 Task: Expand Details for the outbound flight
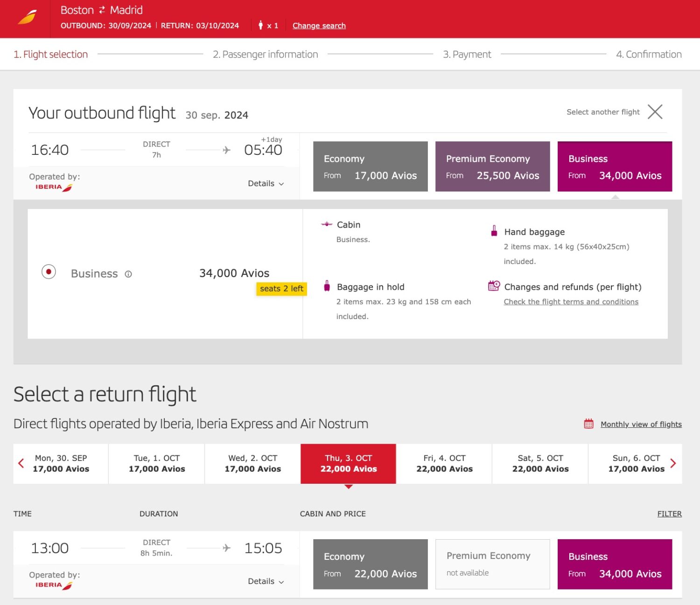tap(266, 183)
